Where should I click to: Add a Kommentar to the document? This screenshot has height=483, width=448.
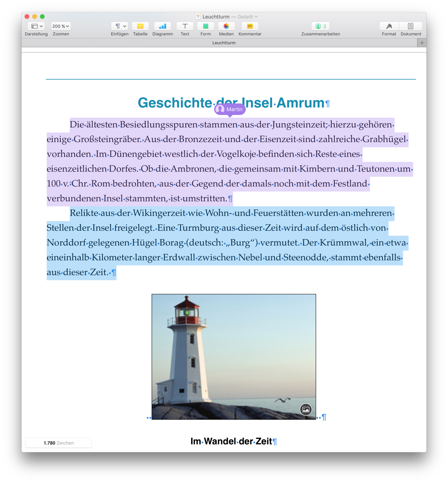tap(250, 26)
